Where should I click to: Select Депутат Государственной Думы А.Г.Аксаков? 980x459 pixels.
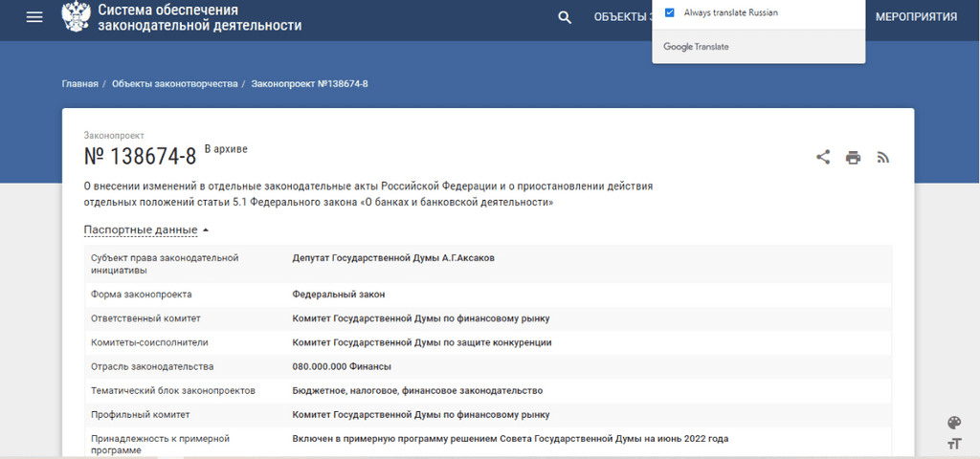click(x=393, y=258)
